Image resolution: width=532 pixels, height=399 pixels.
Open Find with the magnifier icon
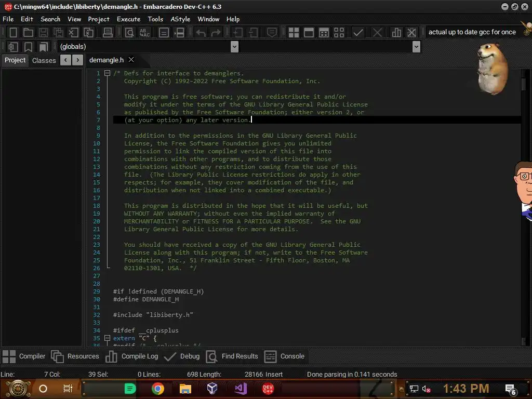click(x=129, y=33)
